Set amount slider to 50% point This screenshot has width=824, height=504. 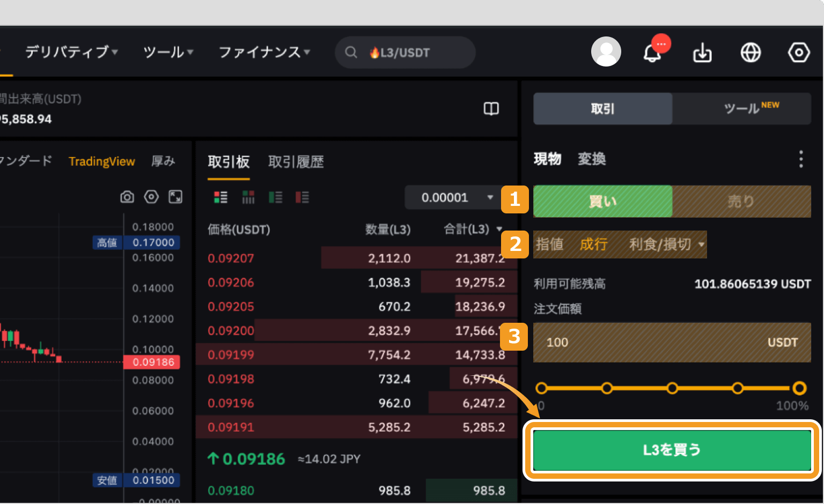672,388
